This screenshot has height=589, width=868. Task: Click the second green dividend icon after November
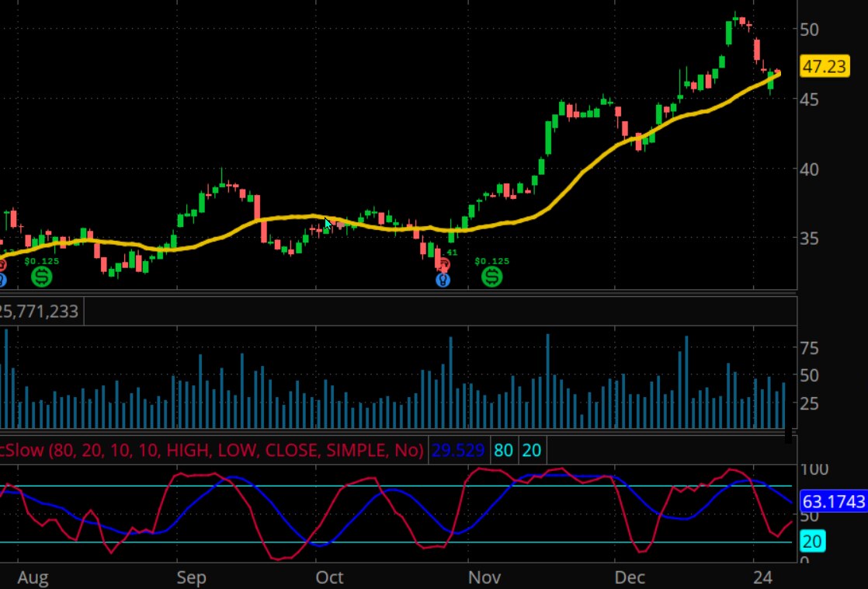coord(493,277)
